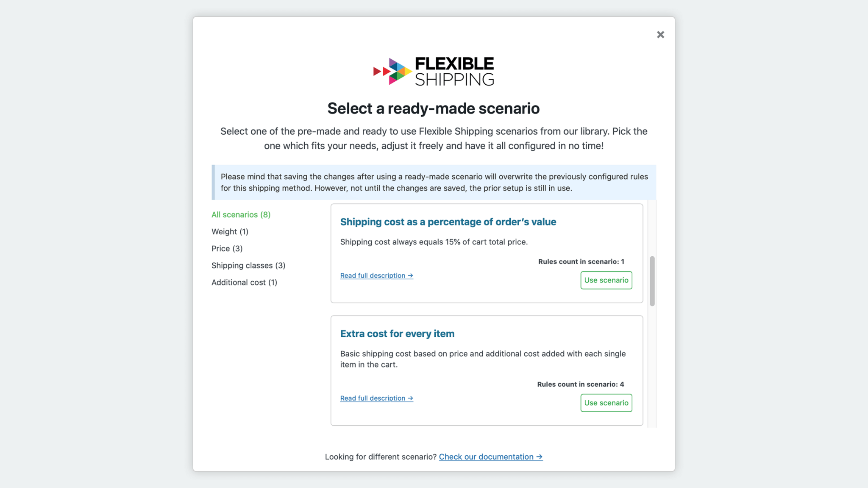Click the Flexible Shipping logo
This screenshot has height=488, width=868.
click(433, 71)
